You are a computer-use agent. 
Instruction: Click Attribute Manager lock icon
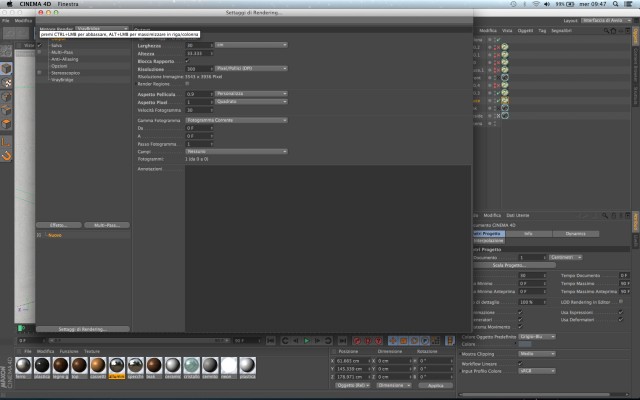[613, 216]
